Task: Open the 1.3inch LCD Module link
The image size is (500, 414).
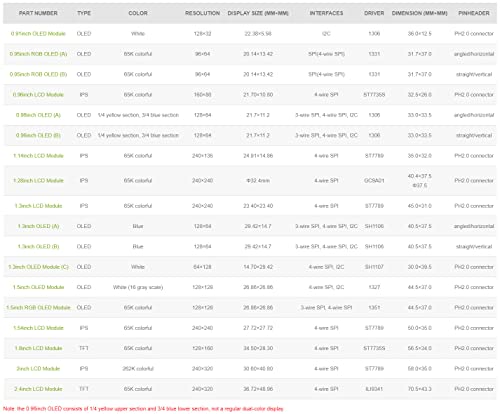Action: 38,206
